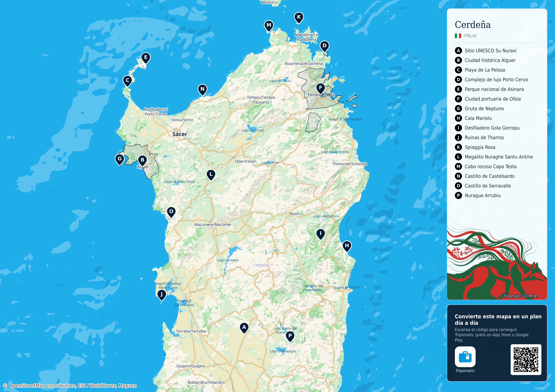Click the 'Otieri/Ozieri' town label
Image resolution: width=555 pixels, height=392 pixels.
pos(246,161)
